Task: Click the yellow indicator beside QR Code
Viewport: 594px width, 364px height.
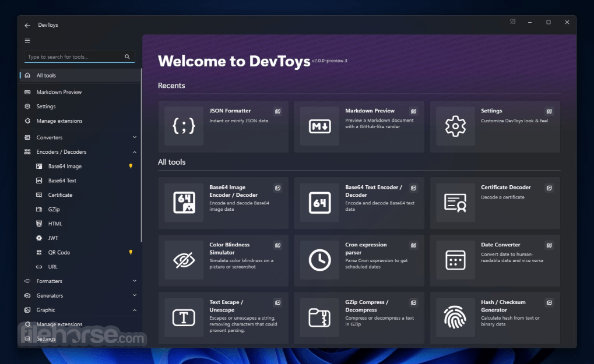Action: point(131,252)
